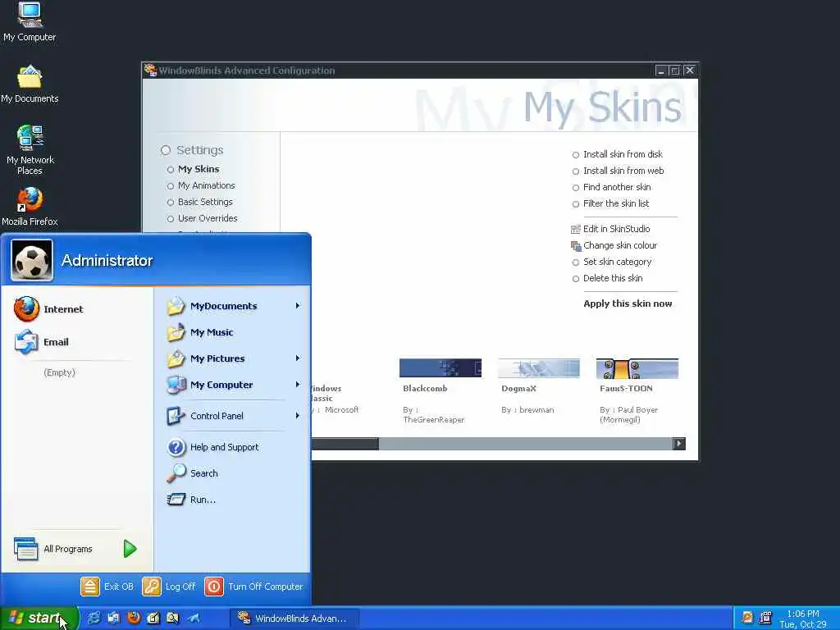Open Help and Support
This screenshot has height=630, width=840.
click(212, 447)
